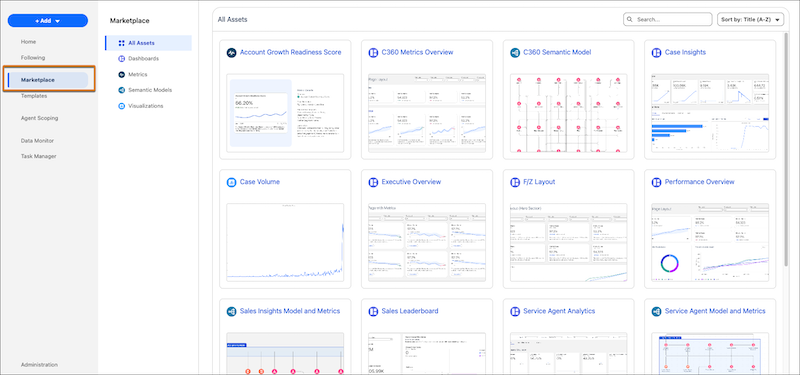Click Sales Insights Model preview thumbnail
This screenshot has height=375, width=800.
(x=285, y=353)
